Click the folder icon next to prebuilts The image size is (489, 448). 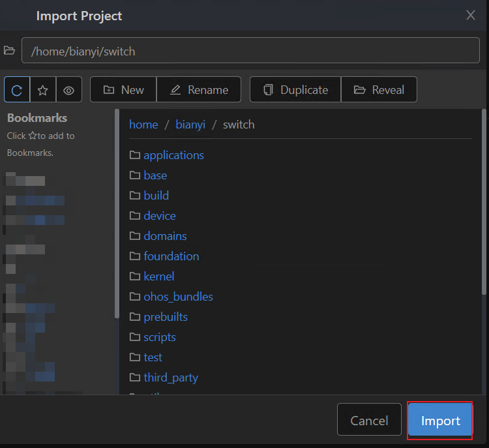tap(135, 317)
